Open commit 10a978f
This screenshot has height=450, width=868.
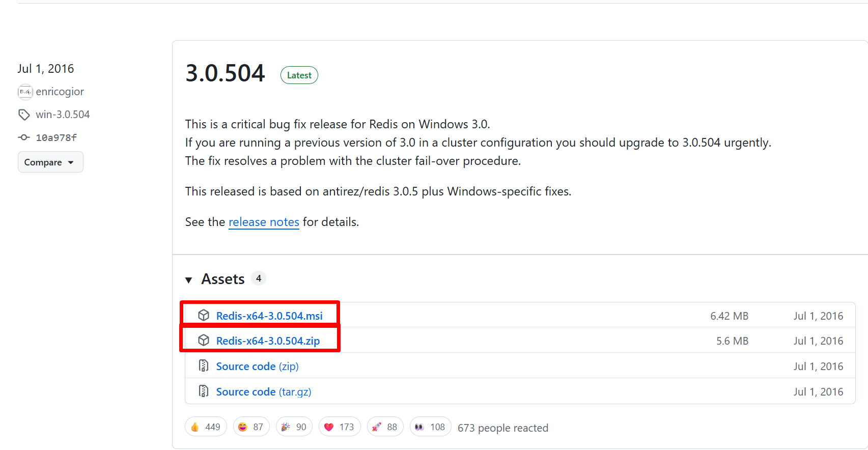56,137
